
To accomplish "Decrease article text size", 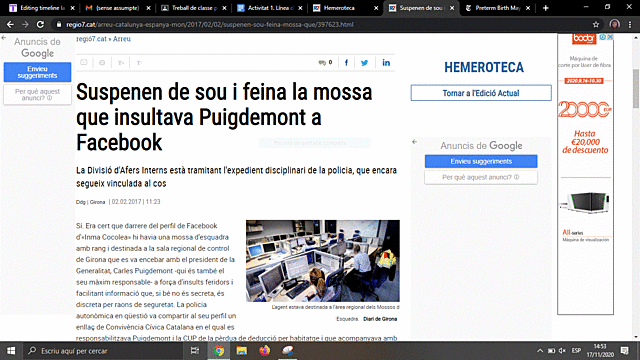I will (139, 63).
